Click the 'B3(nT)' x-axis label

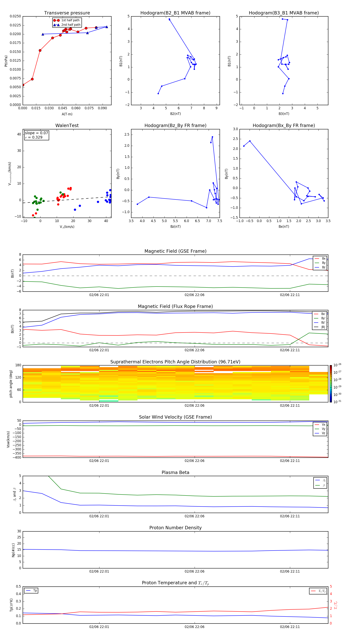point(284,114)
